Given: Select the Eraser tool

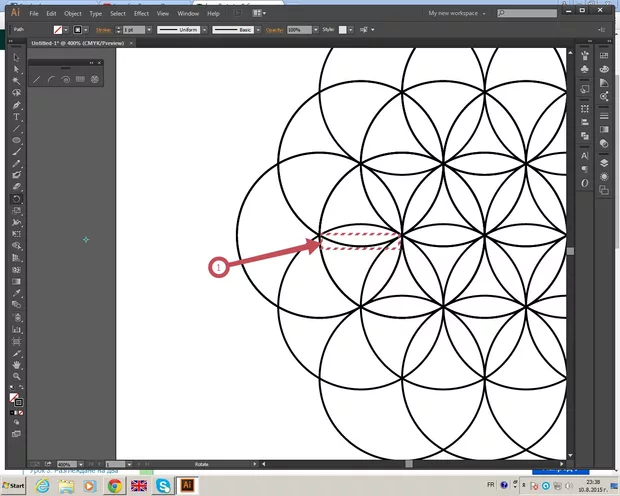Looking at the screenshot, I should pyautogui.click(x=17, y=185).
